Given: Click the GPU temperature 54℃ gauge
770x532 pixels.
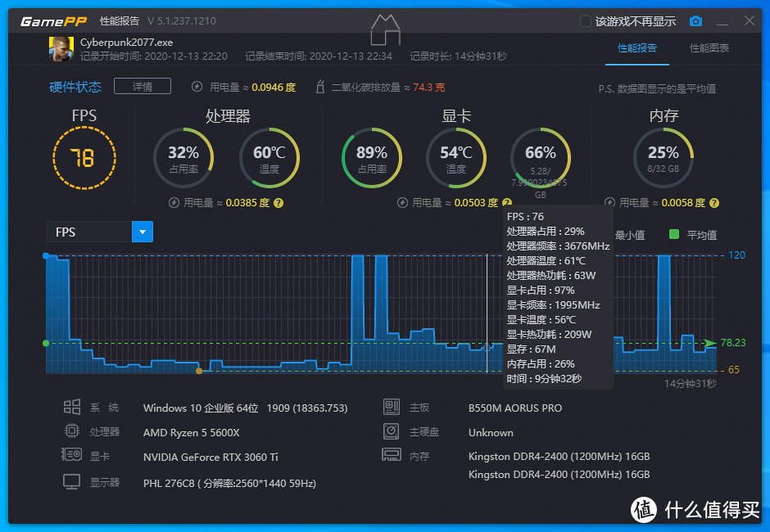Looking at the screenshot, I should tap(456, 158).
